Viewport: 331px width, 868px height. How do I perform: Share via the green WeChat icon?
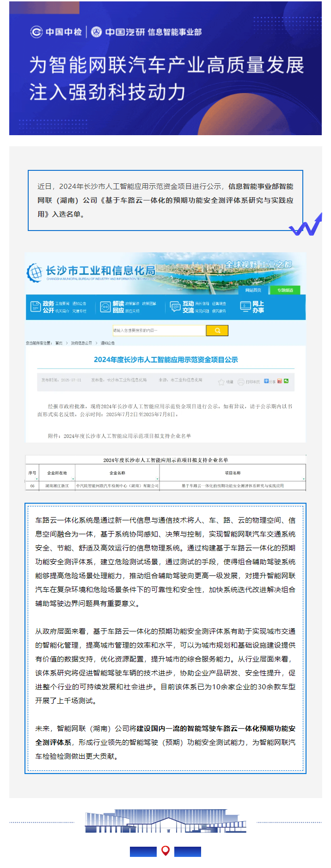point(286,381)
